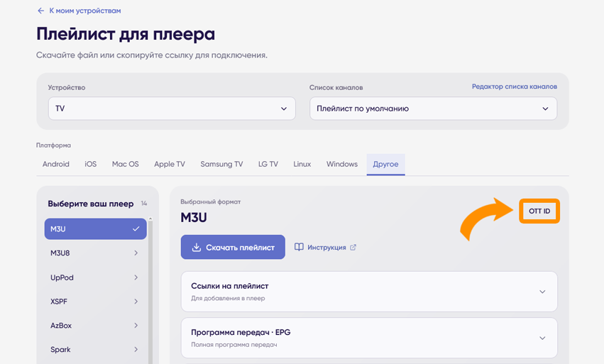This screenshot has width=604, height=364.
Task: Open the Список каналов playlist dropdown
Action: 434,109
